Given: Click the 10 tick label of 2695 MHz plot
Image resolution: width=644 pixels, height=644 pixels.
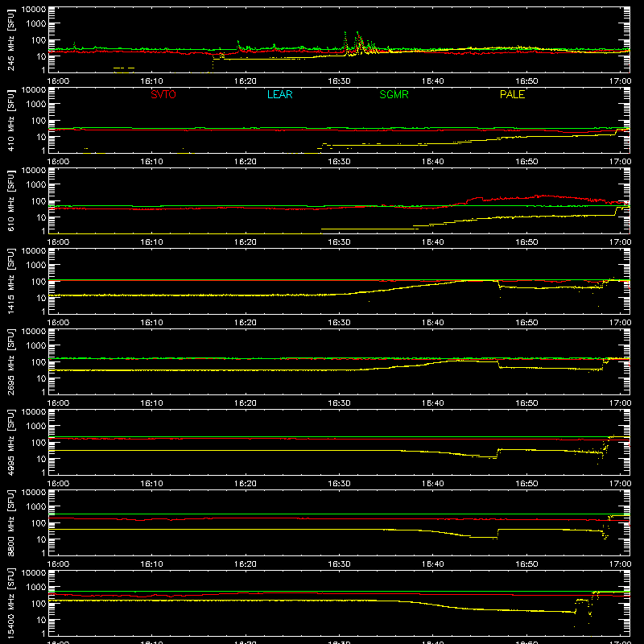Looking at the screenshot, I should [42, 378].
